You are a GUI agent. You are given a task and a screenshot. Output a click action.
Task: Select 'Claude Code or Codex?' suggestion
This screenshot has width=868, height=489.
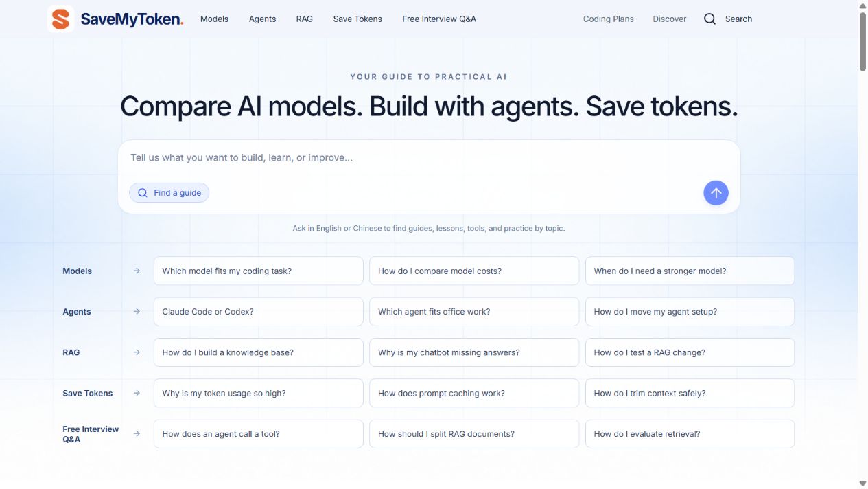tap(259, 312)
